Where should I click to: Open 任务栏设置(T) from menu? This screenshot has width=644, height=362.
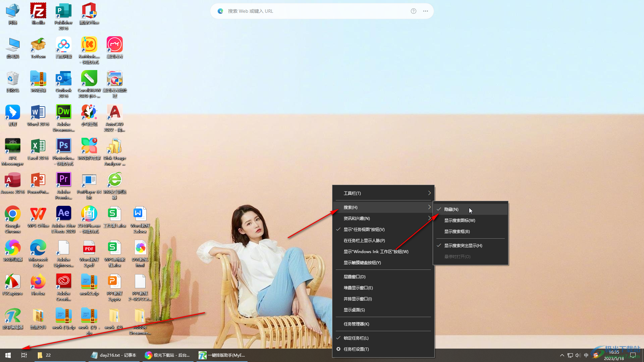pos(383,349)
